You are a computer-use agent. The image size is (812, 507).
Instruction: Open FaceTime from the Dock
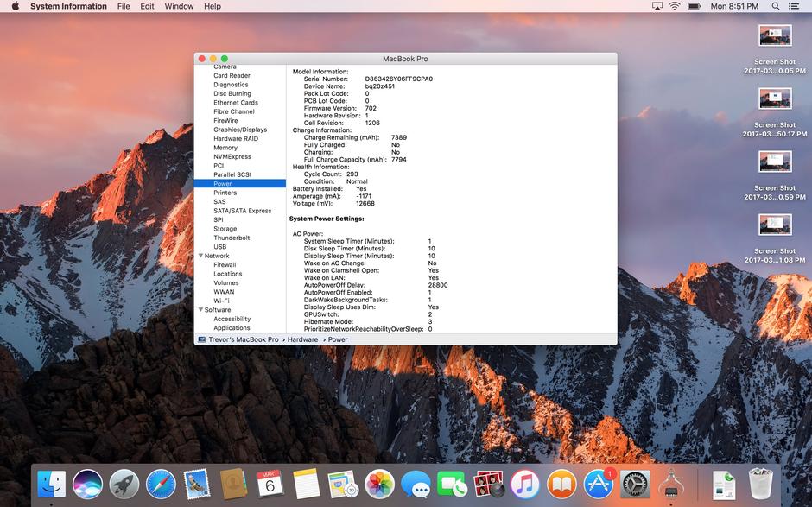(x=452, y=485)
